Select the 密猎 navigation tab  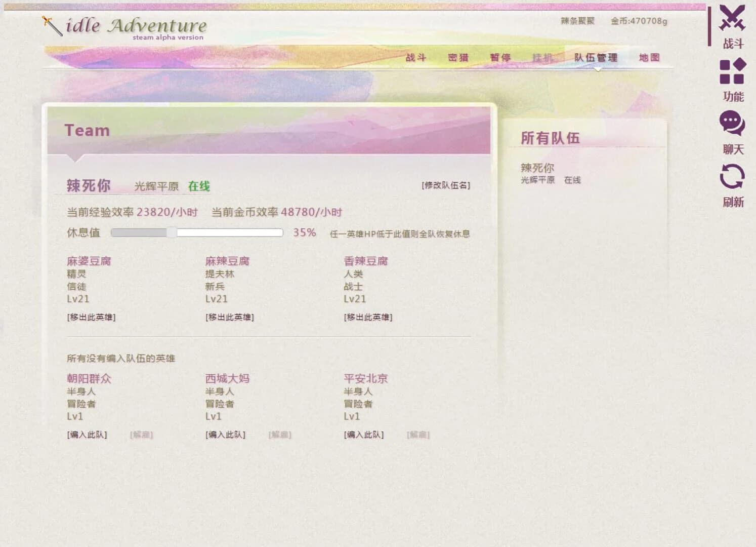tap(458, 57)
